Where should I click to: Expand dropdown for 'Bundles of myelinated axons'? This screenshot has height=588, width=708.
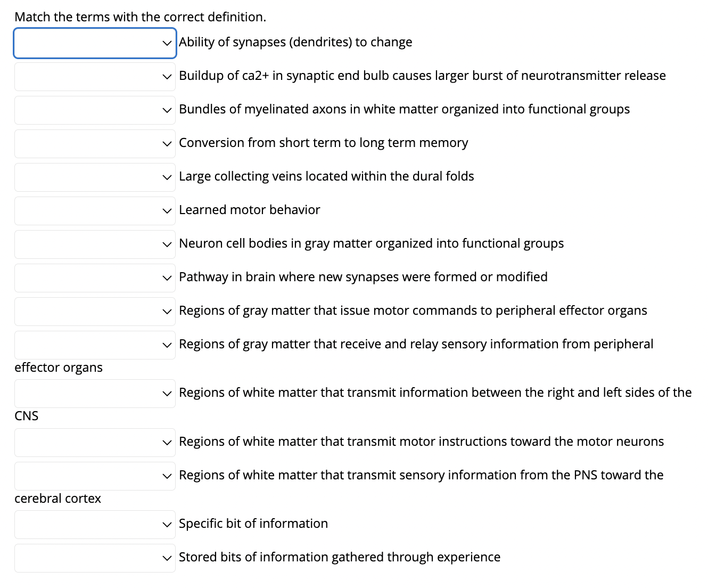[95, 110]
